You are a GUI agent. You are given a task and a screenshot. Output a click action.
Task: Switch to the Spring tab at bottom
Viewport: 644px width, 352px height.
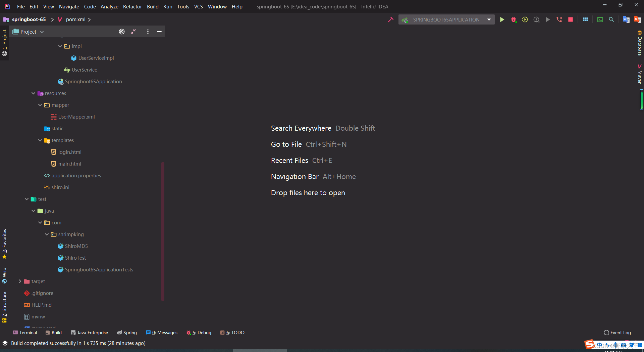pyautogui.click(x=127, y=333)
